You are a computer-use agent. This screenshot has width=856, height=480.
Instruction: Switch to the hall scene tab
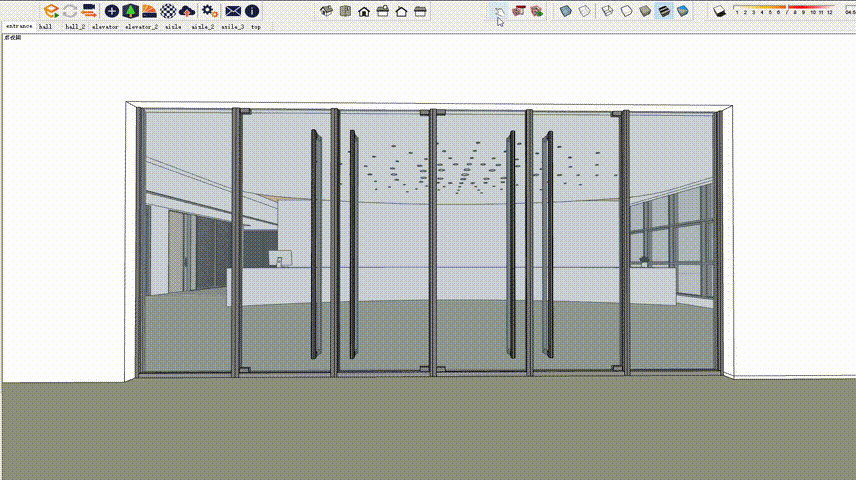click(x=45, y=26)
